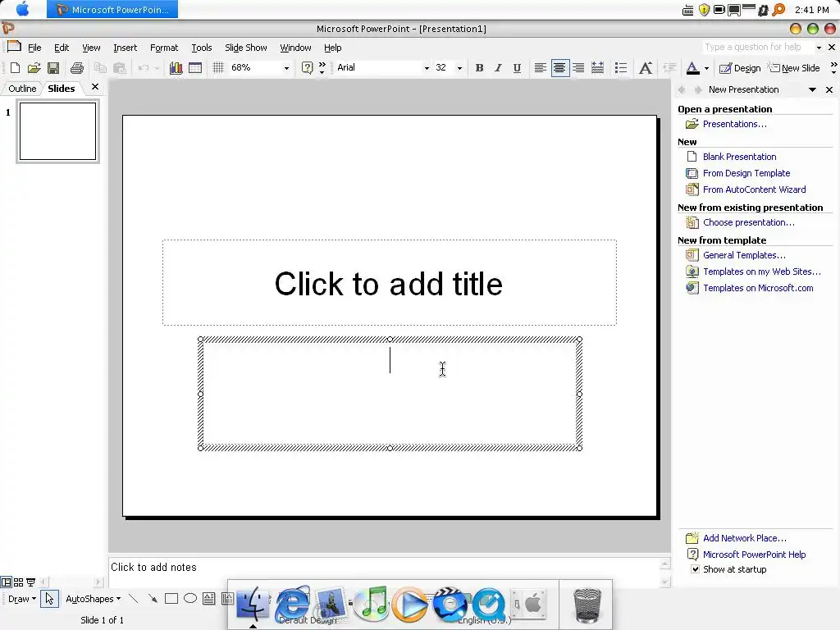This screenshot has height=630, width=840.
Task: Switch to Slide Sorter view icon
Action: (x=18, y=582)
